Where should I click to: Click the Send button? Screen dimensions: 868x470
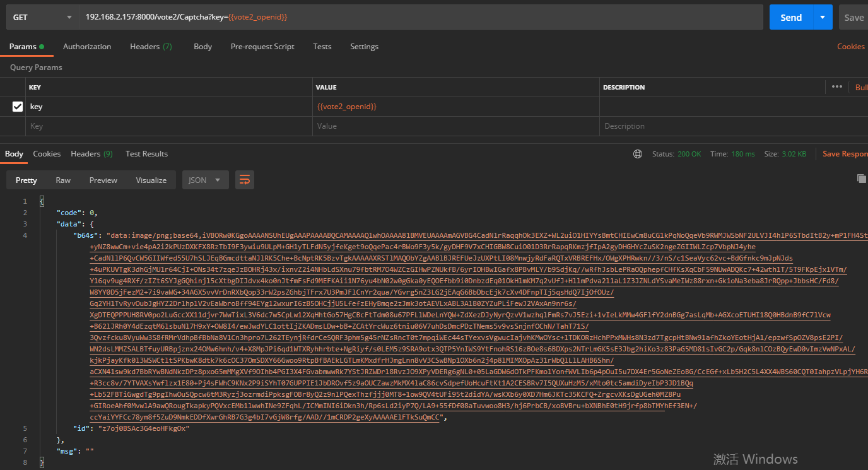790,17
